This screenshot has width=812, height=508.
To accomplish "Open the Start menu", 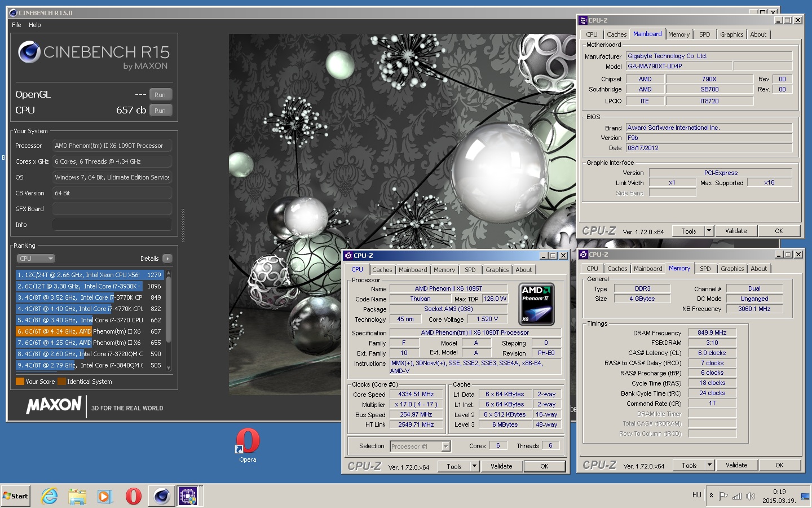I will click(15, 496).
